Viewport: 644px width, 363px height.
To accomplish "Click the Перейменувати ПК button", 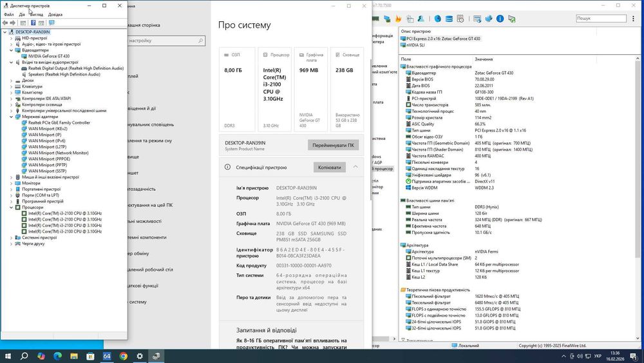I will [x=333, y=145].
